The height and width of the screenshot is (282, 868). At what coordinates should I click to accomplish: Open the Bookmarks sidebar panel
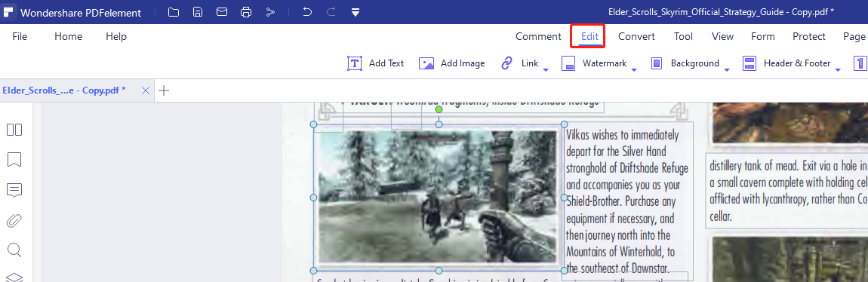[14, 160]
